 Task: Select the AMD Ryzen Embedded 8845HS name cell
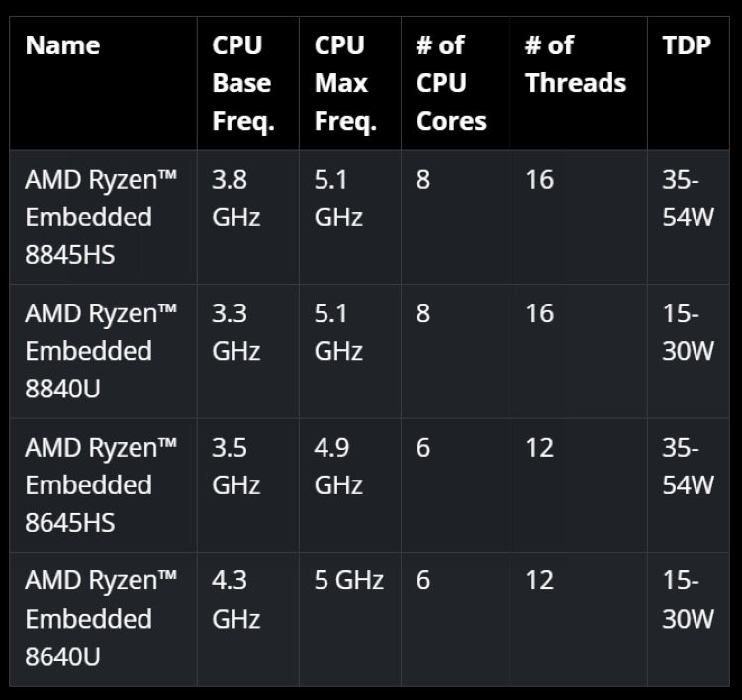tap(101, 217)
